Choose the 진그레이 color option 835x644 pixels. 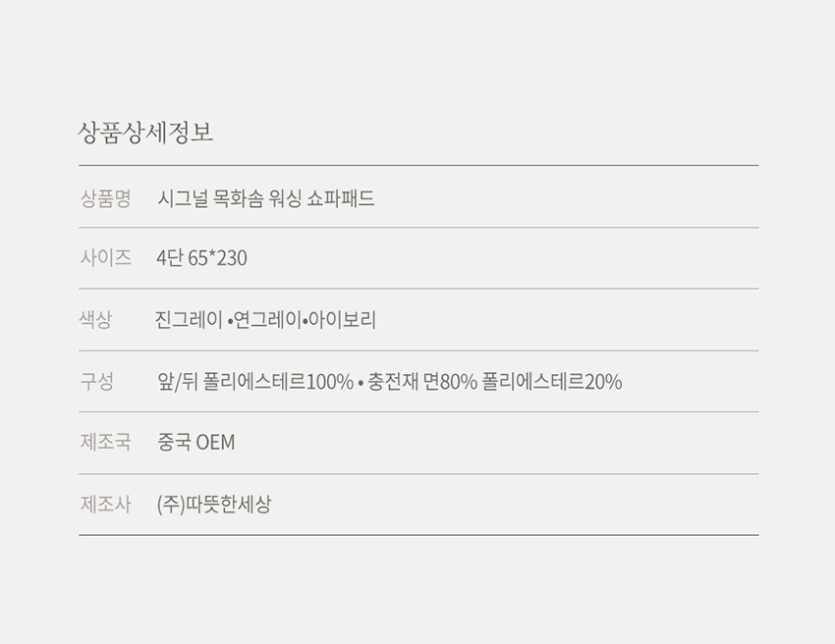tap(189, 319)
